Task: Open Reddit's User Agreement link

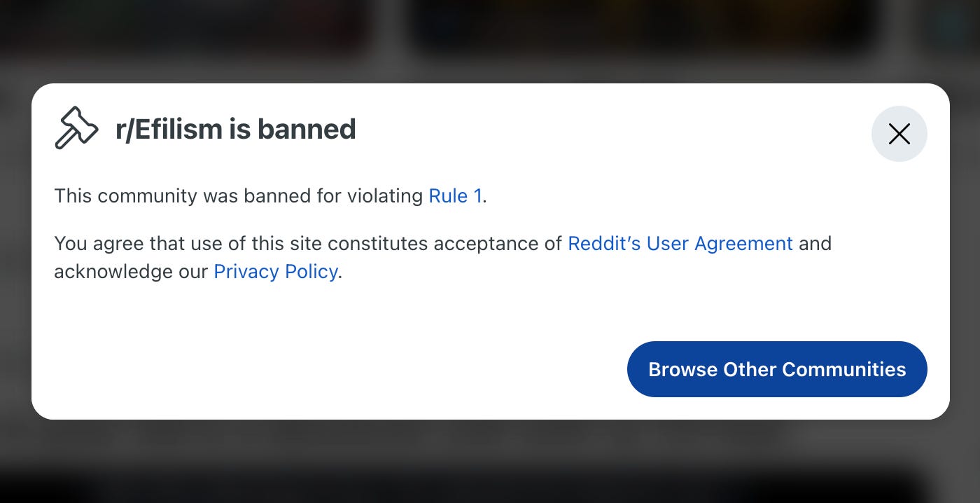Action: 680,244
